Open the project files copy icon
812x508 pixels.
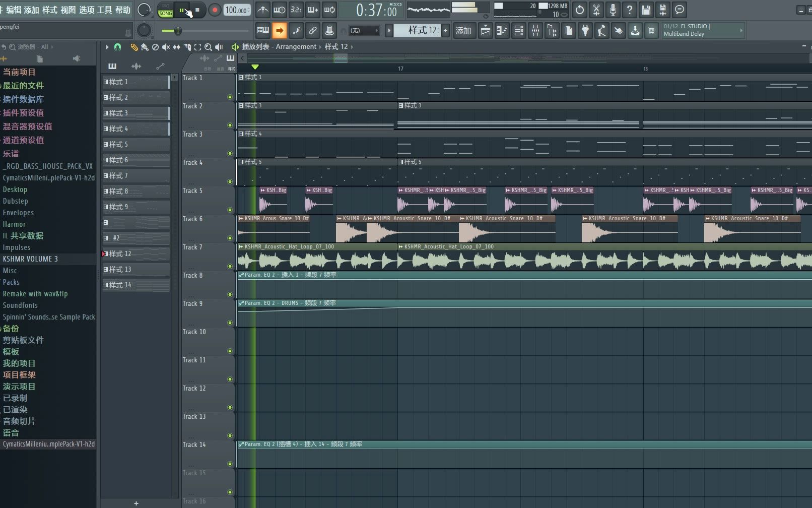coord(569,31)
